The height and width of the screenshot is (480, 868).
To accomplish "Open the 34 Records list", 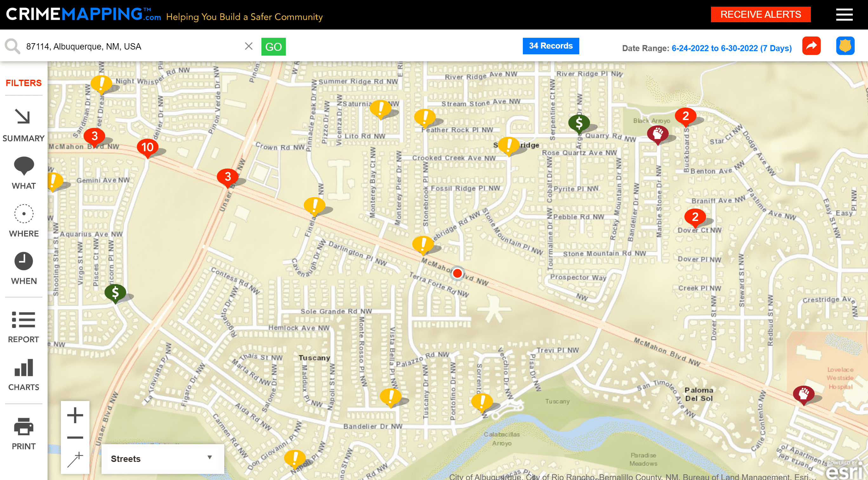I will (550, 46).
